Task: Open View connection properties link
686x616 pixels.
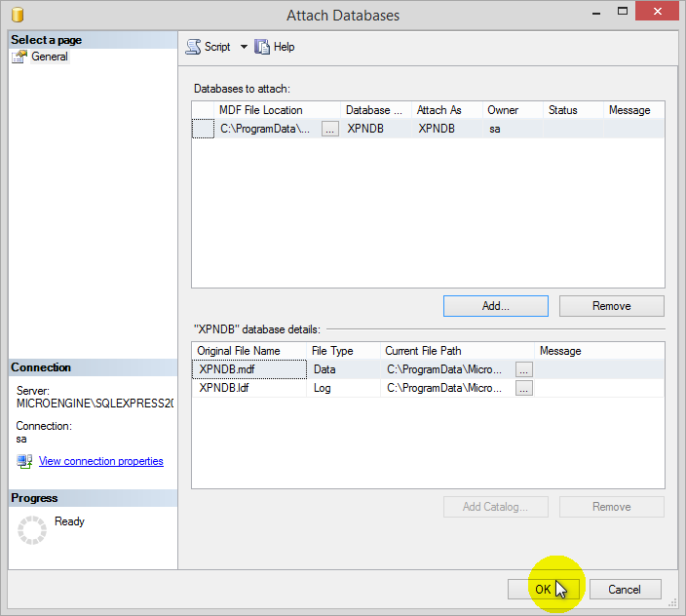Action: pos(100,461)
